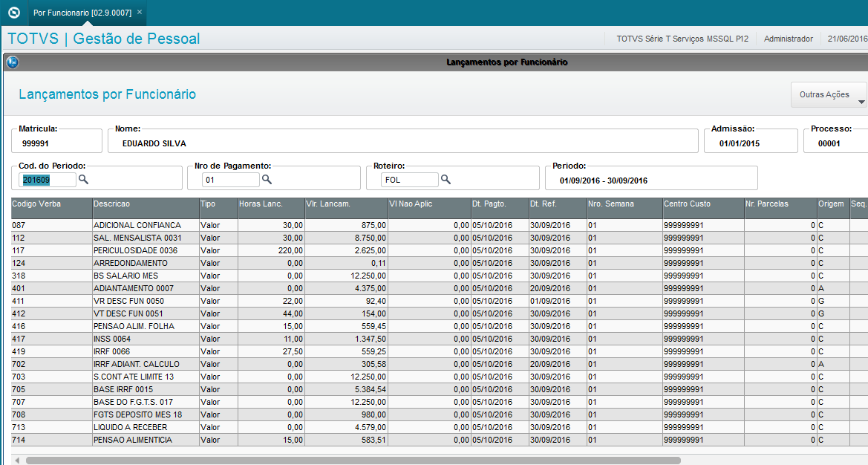Select the LIQUIDO A RECEBER row
The width and height of the screenshot is (868, 465).
[x=440, y=427]
